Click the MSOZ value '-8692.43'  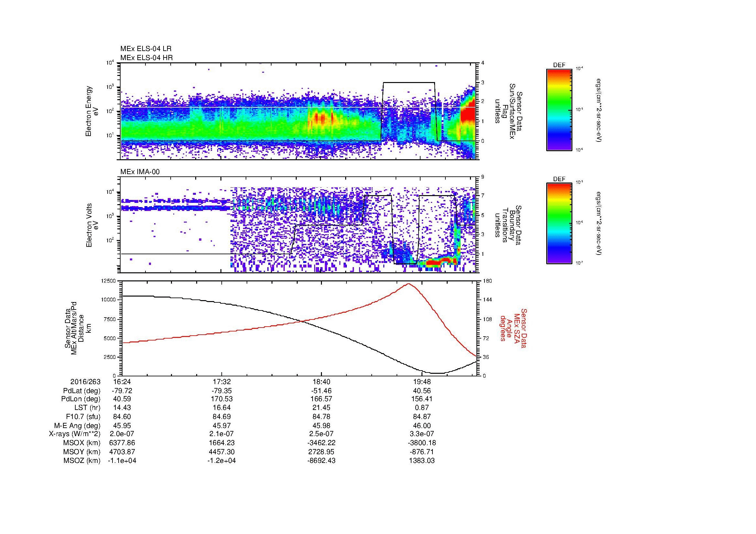[x=321, y=461]
